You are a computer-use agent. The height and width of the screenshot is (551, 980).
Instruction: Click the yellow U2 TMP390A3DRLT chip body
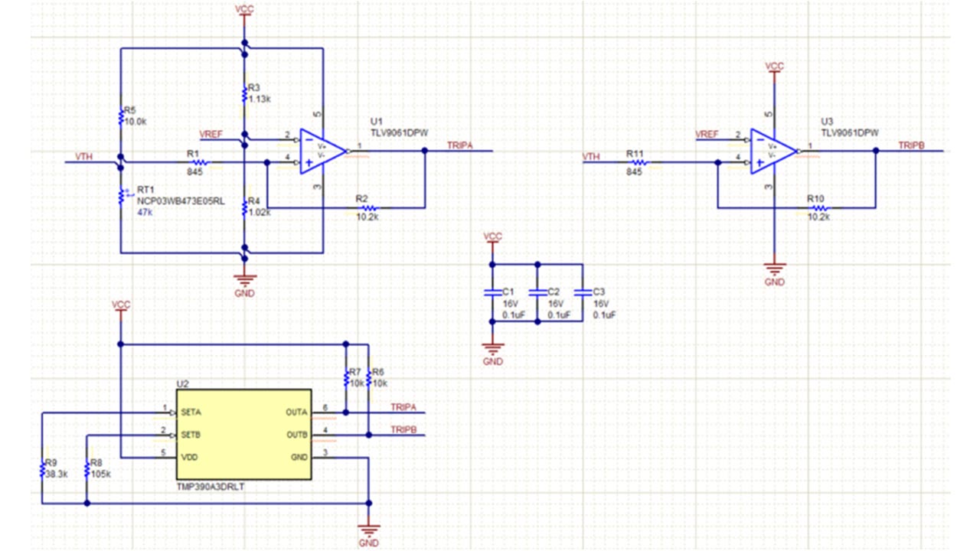tap(243, 435)
